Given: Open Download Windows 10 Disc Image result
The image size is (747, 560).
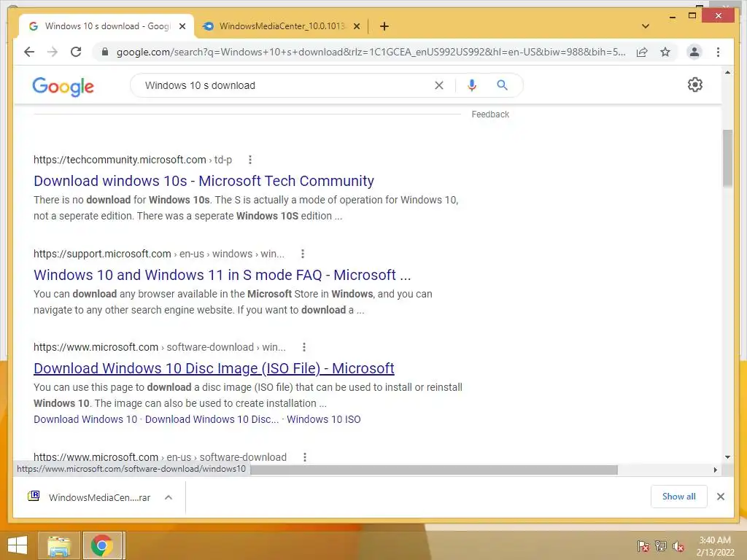Looking at the screenshot, I should coord(214,368).
